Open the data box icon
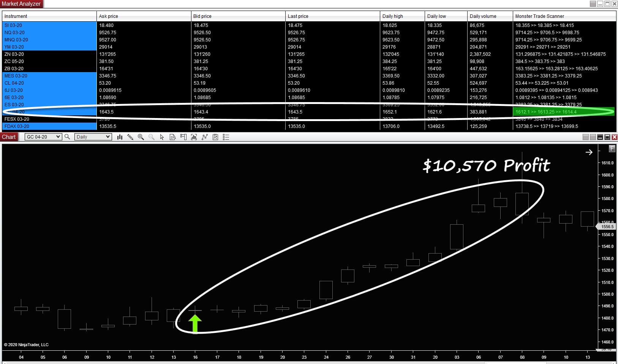 tap(172, 137)
